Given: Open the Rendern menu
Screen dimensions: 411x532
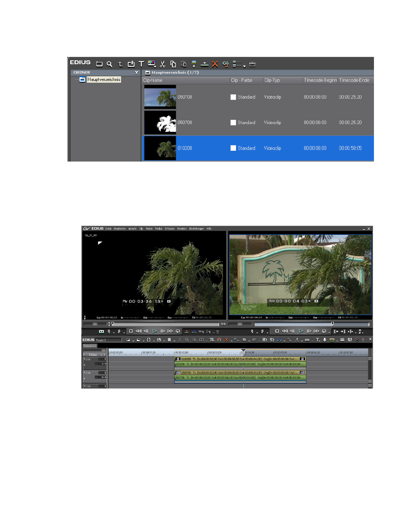Looking at the screenshot, I should [x=182, y=229].
